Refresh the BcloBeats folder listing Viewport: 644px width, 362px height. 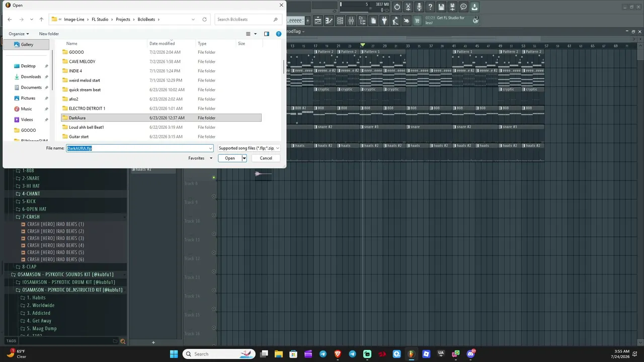[204, 20]
